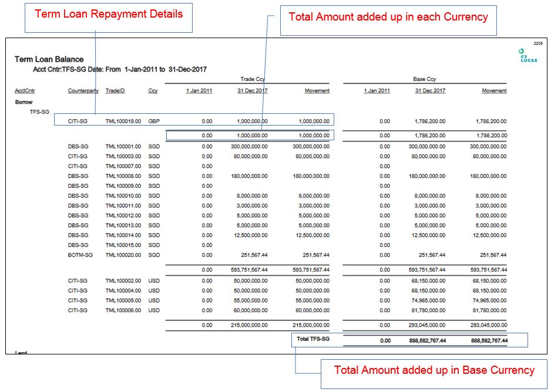Click Trade Ccy 31 Dec 2017 value 300,000,000.00
Viewport: 551px width, 392px height.
tap(249, 147)
